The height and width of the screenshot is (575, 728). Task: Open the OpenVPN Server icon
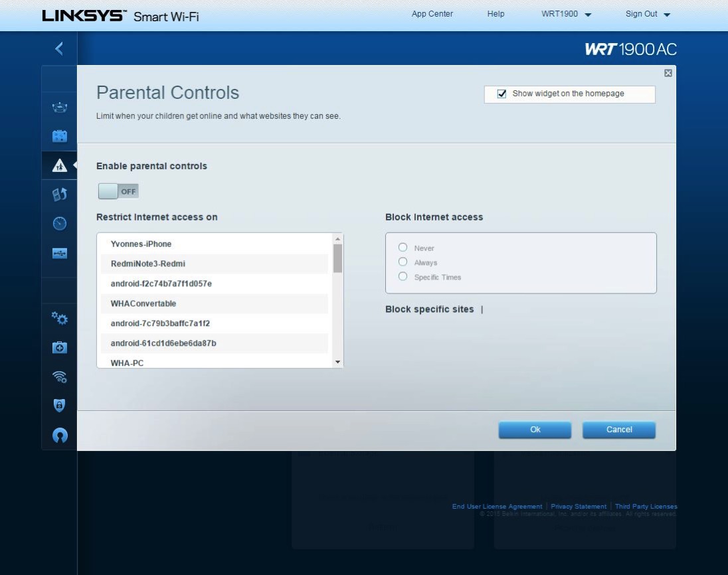(59, 436)
